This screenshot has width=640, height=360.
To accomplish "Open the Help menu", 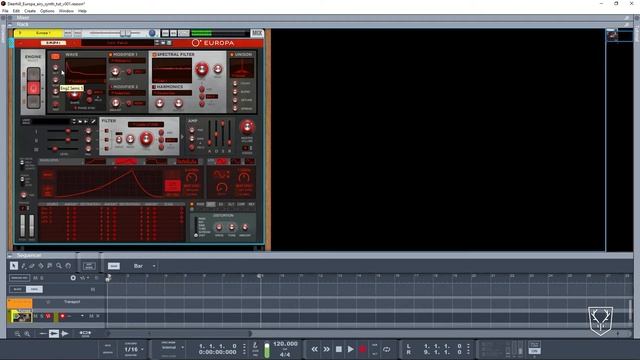I will (82, 11).
